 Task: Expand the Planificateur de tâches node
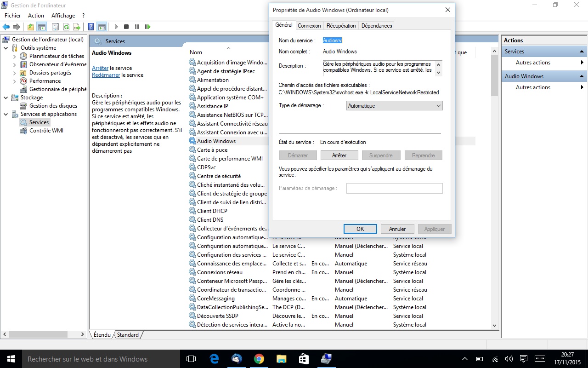click(15, 56)
